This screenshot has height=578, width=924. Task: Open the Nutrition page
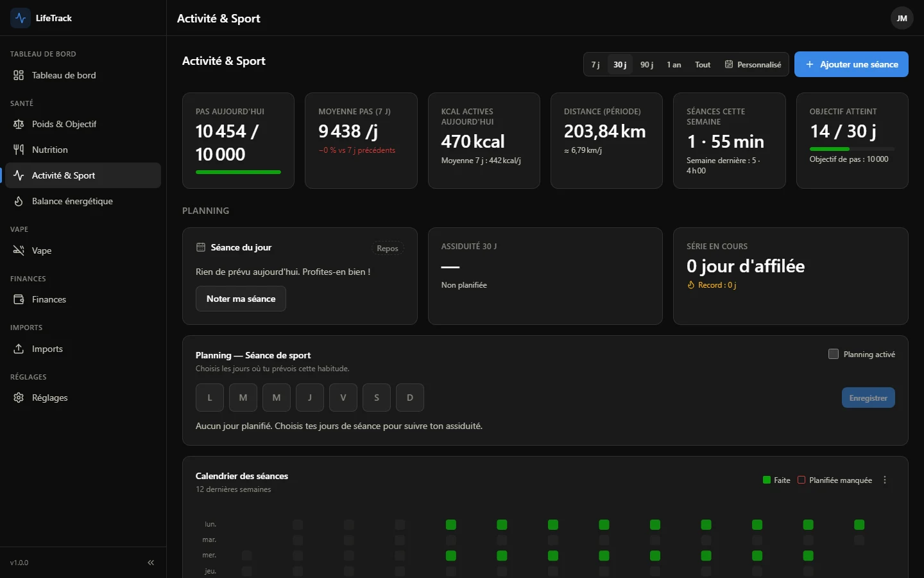[83, 150]
